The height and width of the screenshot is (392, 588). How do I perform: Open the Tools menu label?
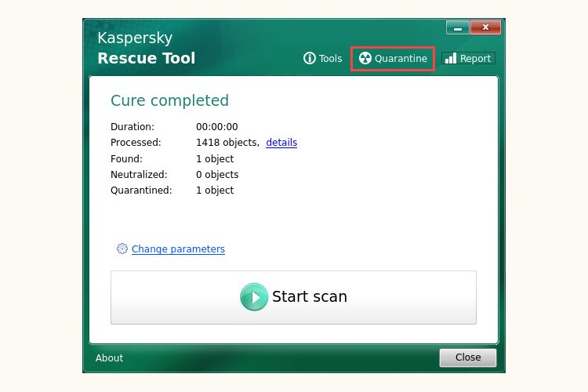pos(330,59)
